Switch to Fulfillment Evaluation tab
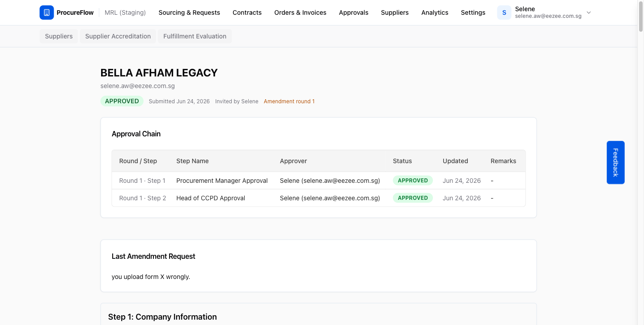Screen dimensions: 644x325 click(195, 36)
